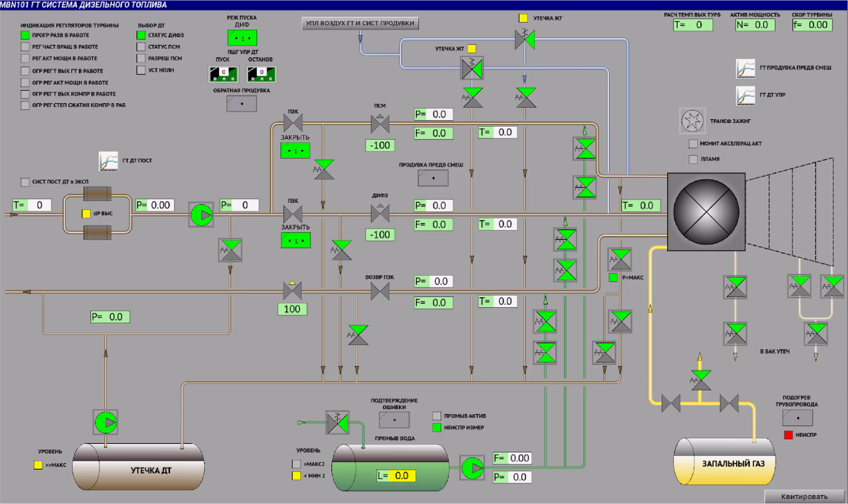Select the gas turbine combustion chamber symbol
This screenshot has height=504, width=848.
pos(706,212)
